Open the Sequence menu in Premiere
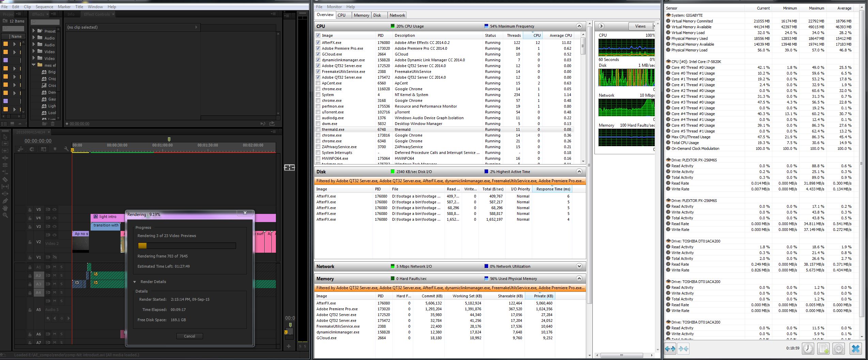 pyautogui.click(x=44, y=6)
